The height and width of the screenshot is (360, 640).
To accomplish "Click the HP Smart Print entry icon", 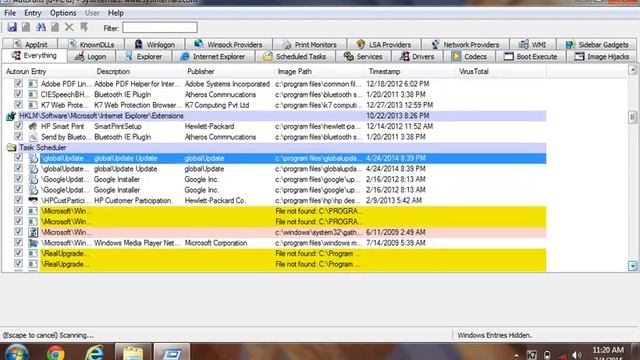I will (x=33, y=126).
